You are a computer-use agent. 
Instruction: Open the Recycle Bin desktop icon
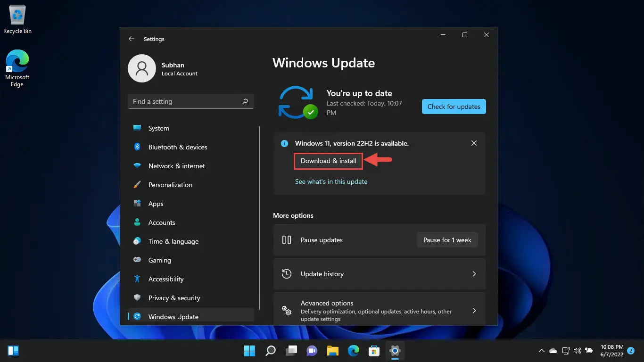17,19
